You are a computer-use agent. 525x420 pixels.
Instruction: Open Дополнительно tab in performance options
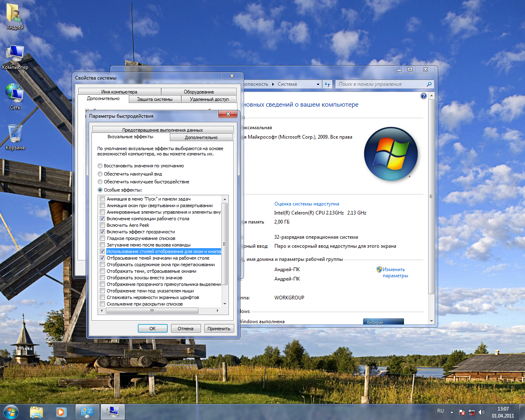pos(201,137)
